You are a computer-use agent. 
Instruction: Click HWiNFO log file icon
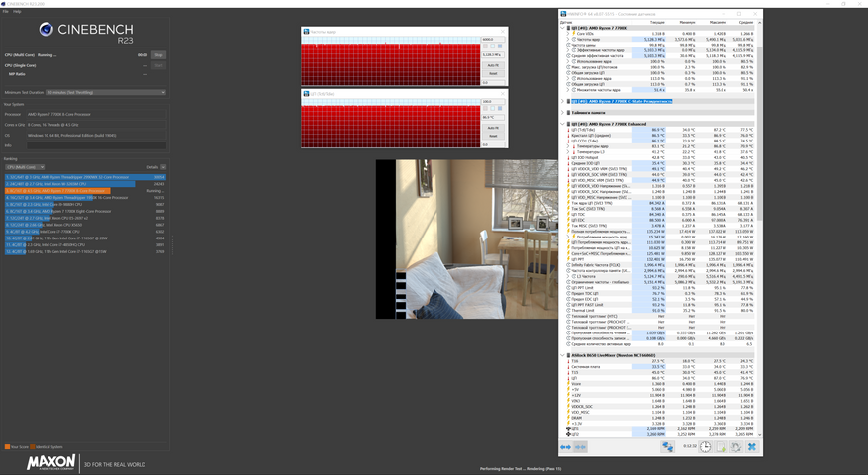721,446
